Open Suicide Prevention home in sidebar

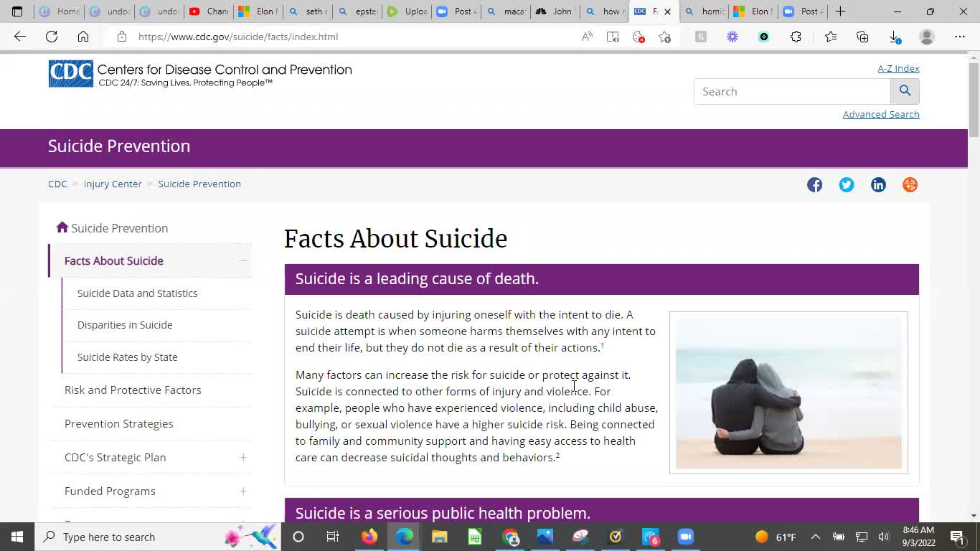click(x=113, y=228)
